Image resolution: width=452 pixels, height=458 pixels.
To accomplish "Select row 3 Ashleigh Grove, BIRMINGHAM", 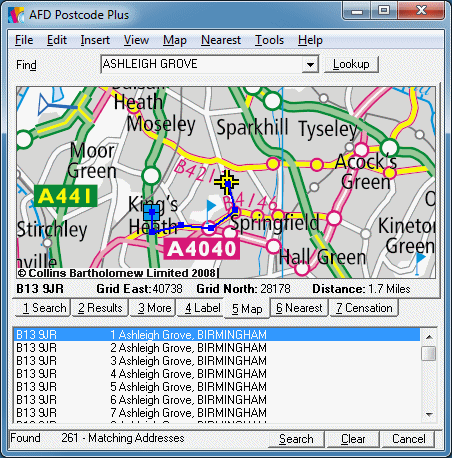I will pos(217,361).
